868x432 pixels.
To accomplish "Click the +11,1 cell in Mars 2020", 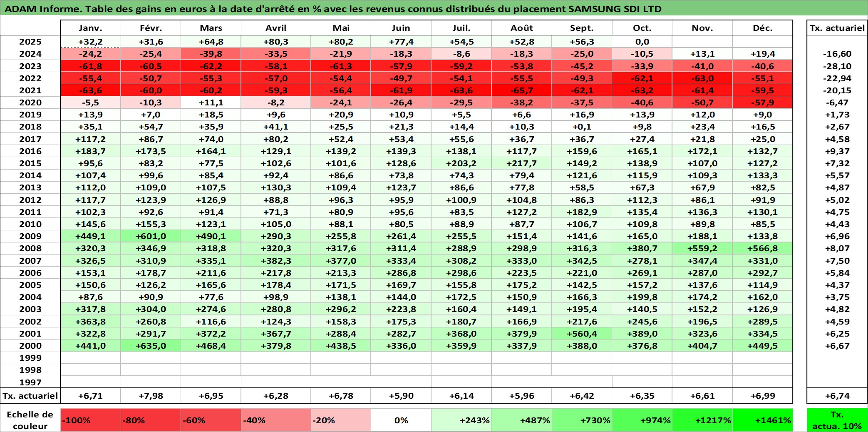I will click(211, 102).
